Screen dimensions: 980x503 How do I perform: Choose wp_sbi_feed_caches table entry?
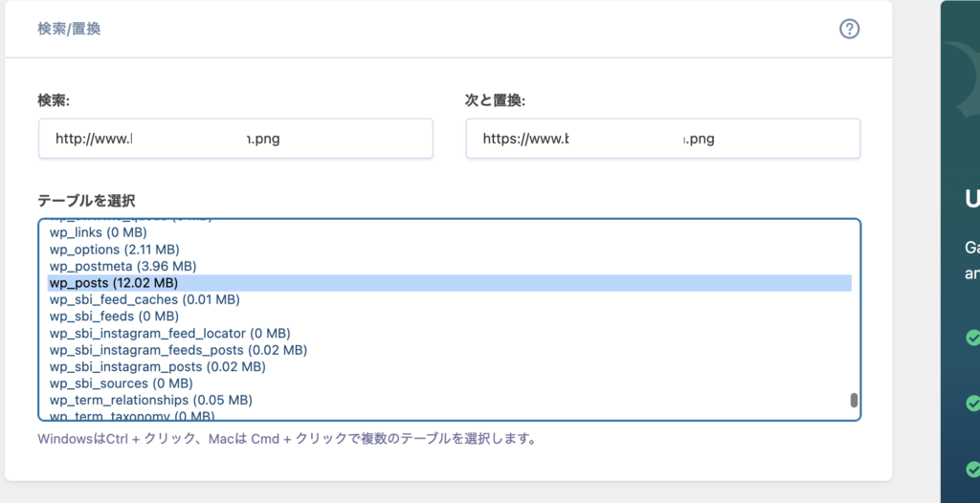click(145, 299)
